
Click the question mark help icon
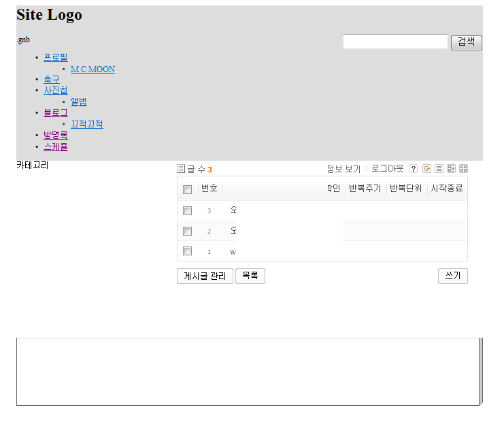point(414,169)
